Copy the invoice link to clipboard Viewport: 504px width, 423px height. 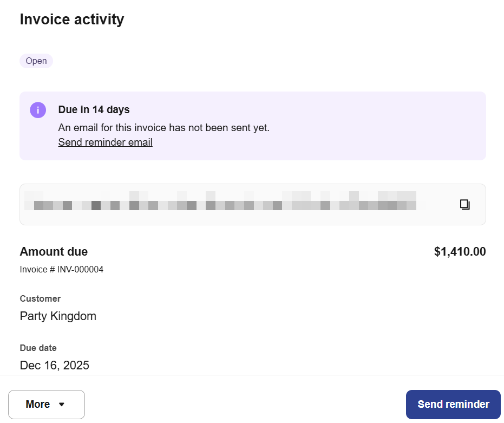click(x=464, y=204)
